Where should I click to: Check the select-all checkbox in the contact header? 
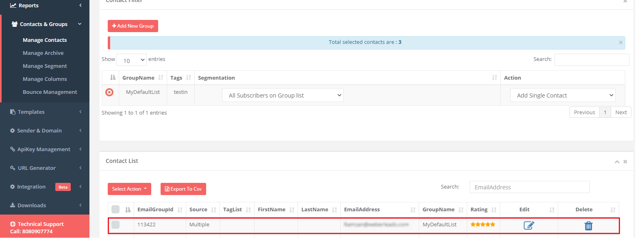(x=115, y=209)
